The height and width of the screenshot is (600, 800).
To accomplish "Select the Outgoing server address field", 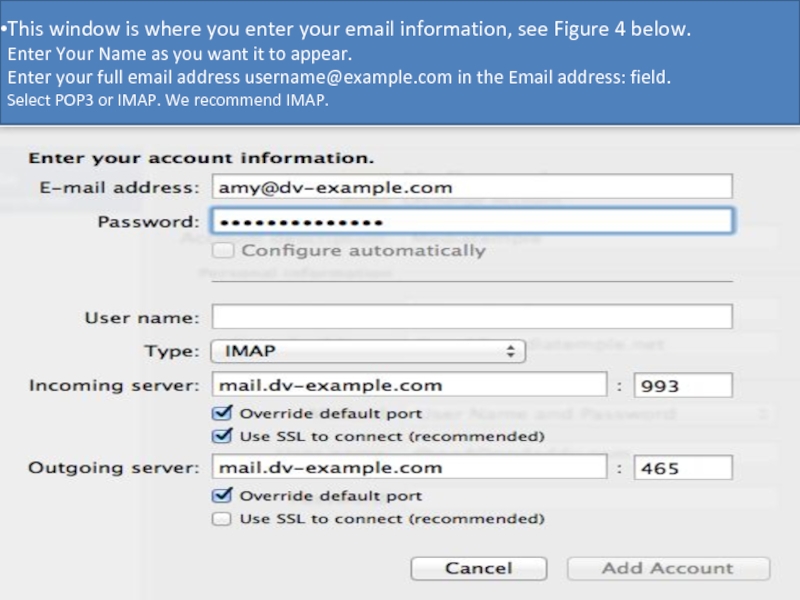I will coord(409,467).
